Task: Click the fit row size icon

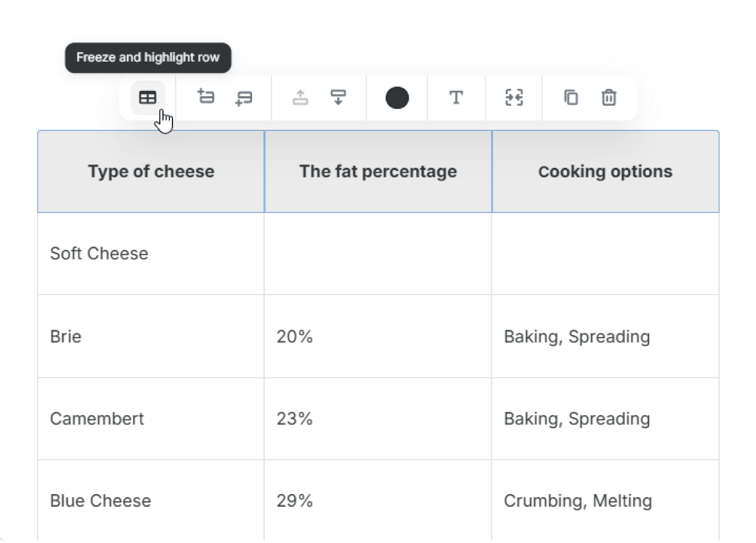Action: [x=514, y=98]
